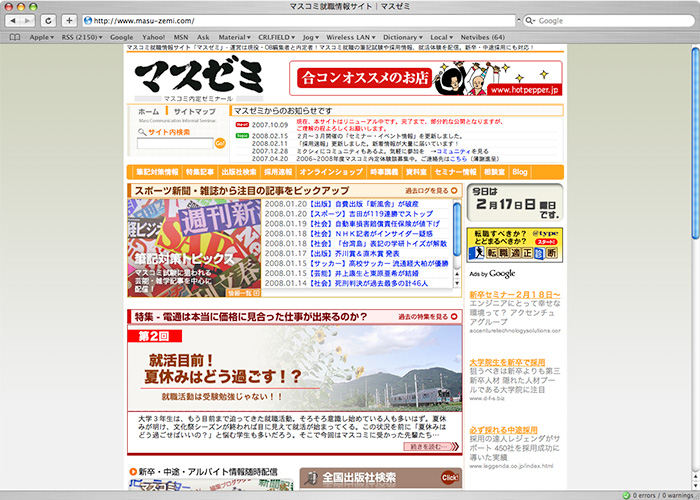The height and width of the screenshot is (500, 700).
Task: Click the Safari back arrow button
Action: click(12, 21)
